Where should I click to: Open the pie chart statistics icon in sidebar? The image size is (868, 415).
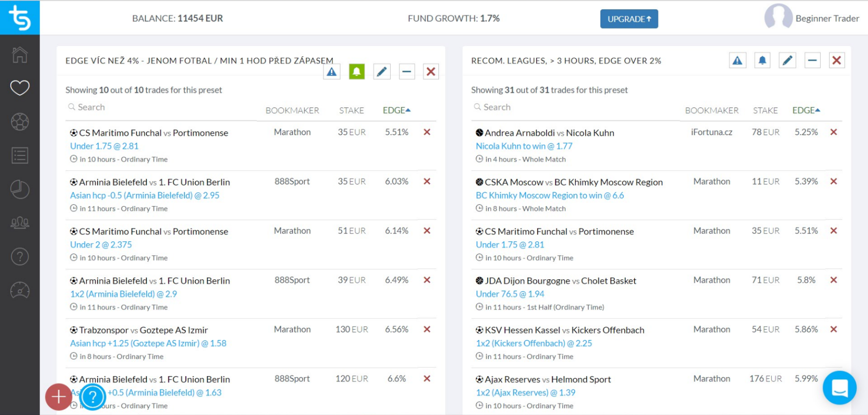(20, 189)
